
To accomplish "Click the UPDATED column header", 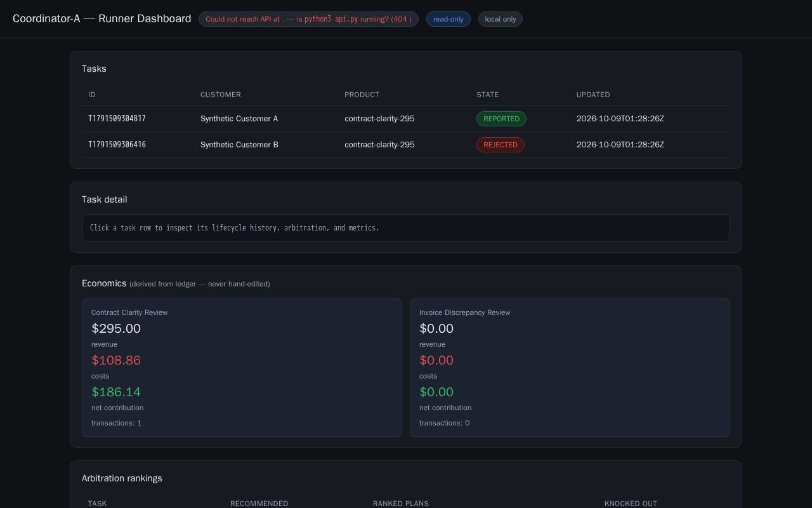I will click(x=593, y=95).
